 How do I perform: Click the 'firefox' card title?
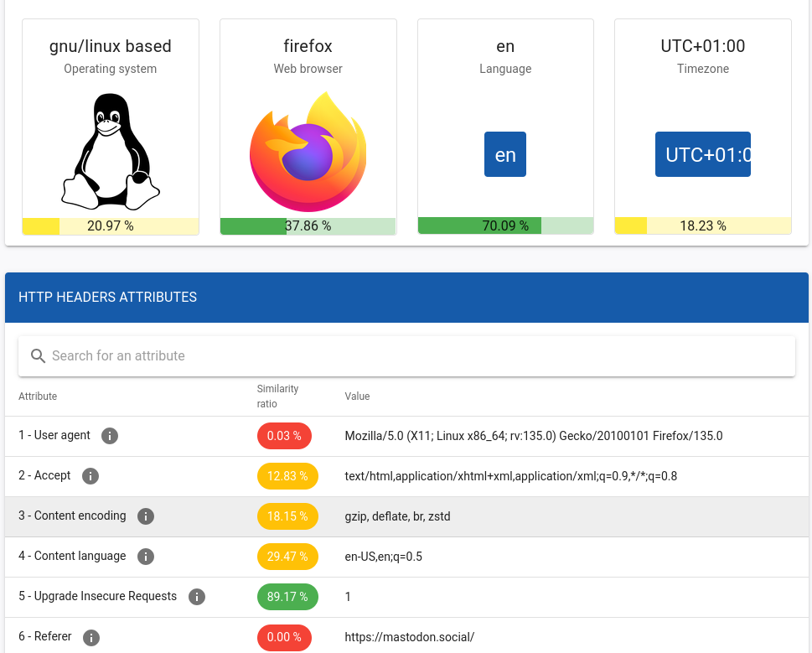tap(308, 46)
